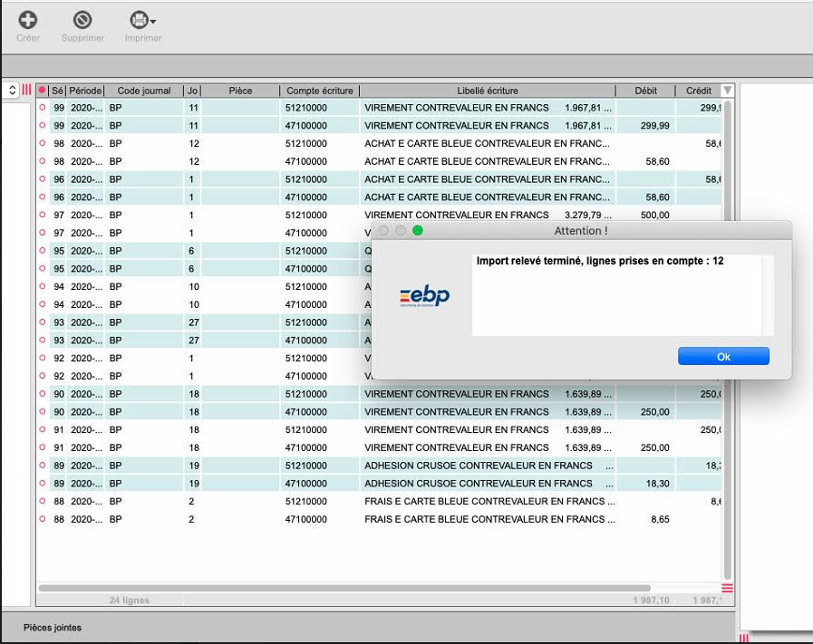
Task: Sort by the Période column header
Action: point(85,91)
